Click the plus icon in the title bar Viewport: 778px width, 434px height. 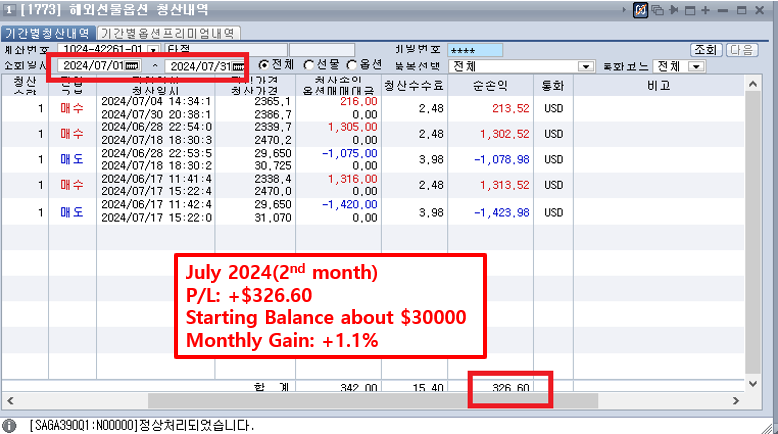(705, 10)
